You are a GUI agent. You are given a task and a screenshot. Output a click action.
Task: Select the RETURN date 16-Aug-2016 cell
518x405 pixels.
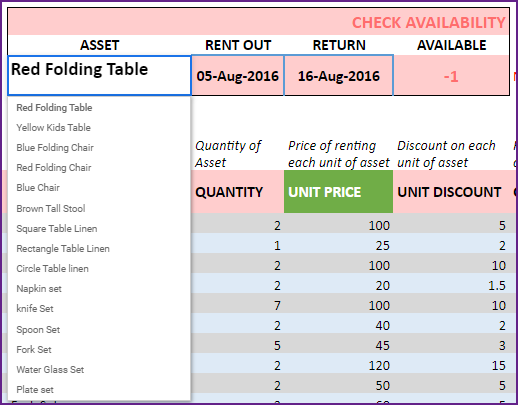pos(339,76)
